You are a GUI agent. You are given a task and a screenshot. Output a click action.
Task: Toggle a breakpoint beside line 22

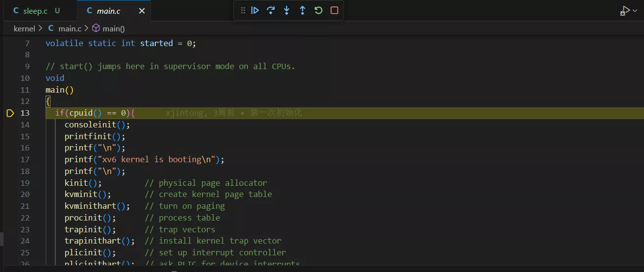pos(10,218)
